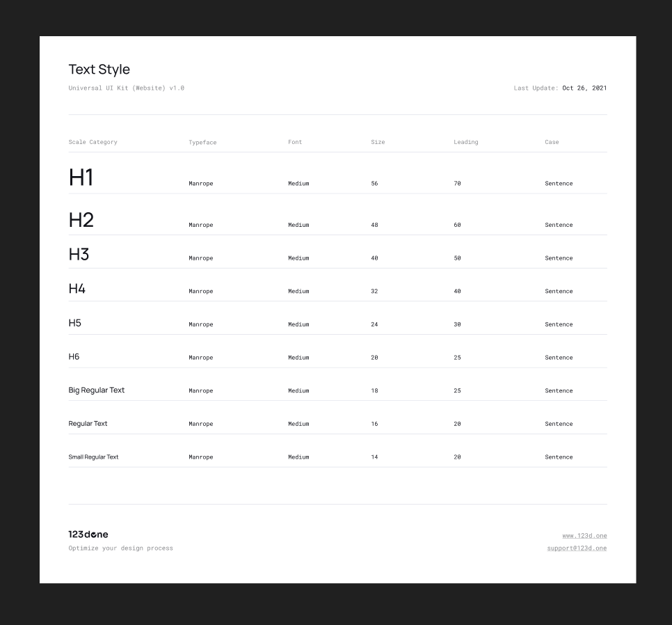672x625 pixels.
Task: Select the Big Regular Text sample
Action: click(x=97, y=390)
